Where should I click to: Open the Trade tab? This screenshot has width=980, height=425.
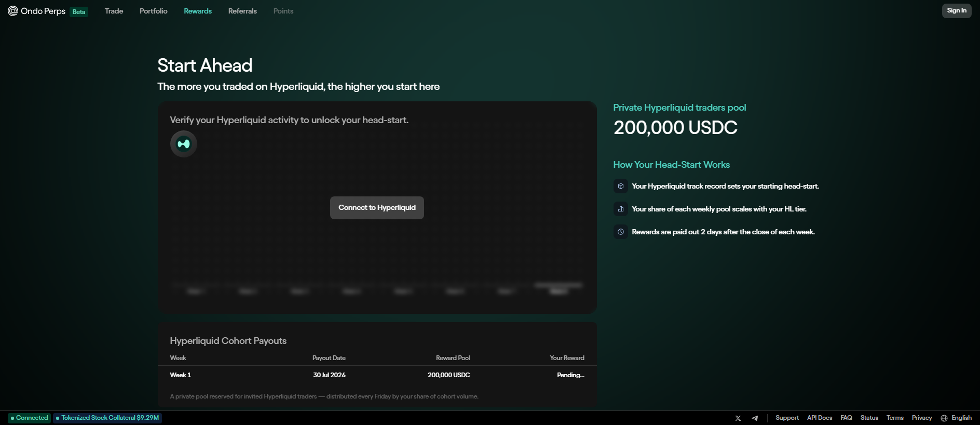click(114, 11)
